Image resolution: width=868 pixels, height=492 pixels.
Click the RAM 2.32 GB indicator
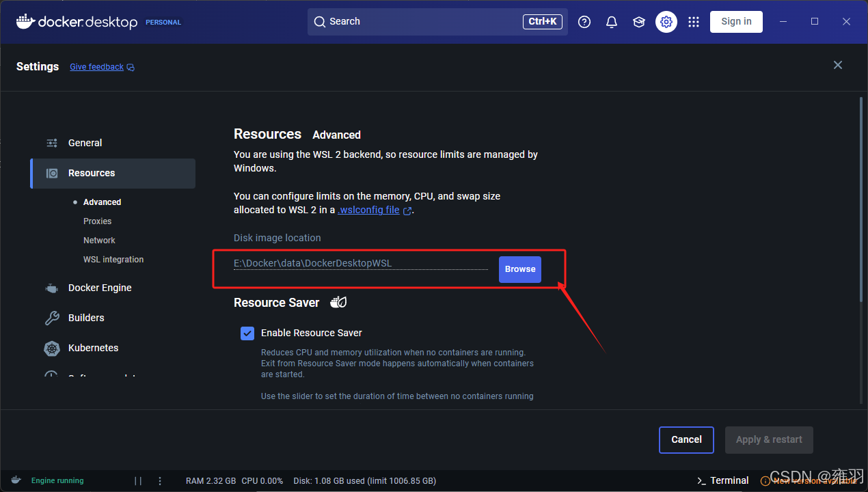(x=211, y=481)
